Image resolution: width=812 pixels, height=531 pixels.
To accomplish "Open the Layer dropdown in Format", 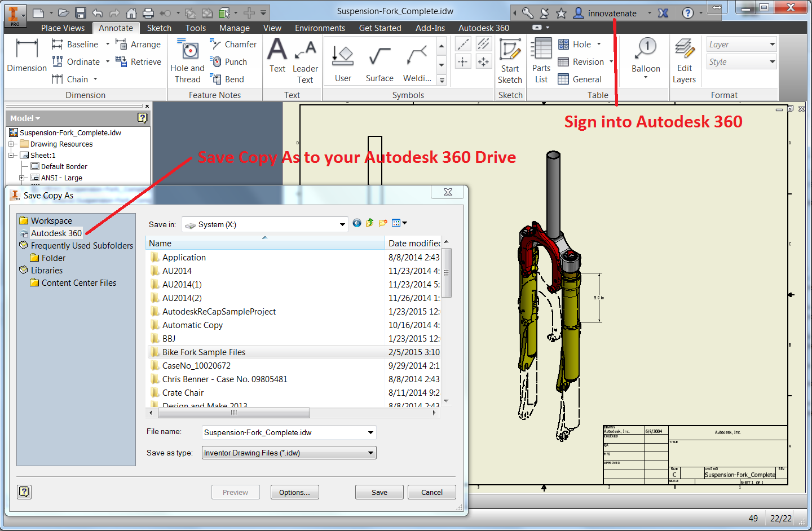I will 772,45.
